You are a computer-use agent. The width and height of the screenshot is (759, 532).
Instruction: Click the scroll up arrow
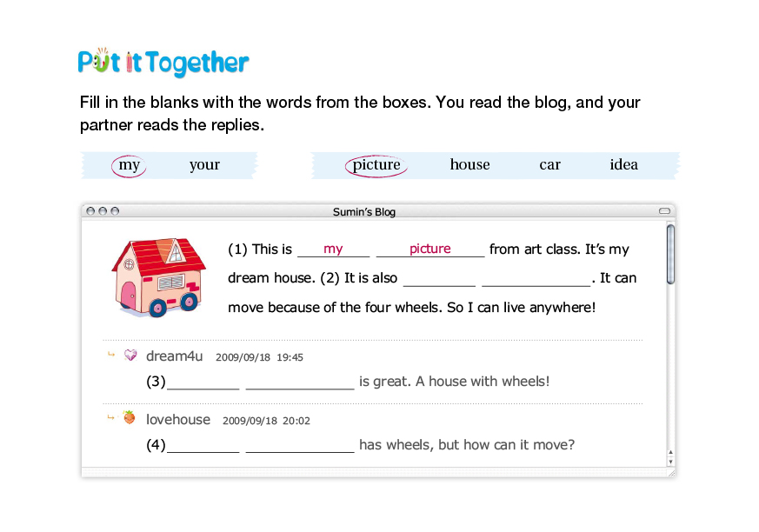(x=669, y=452)
